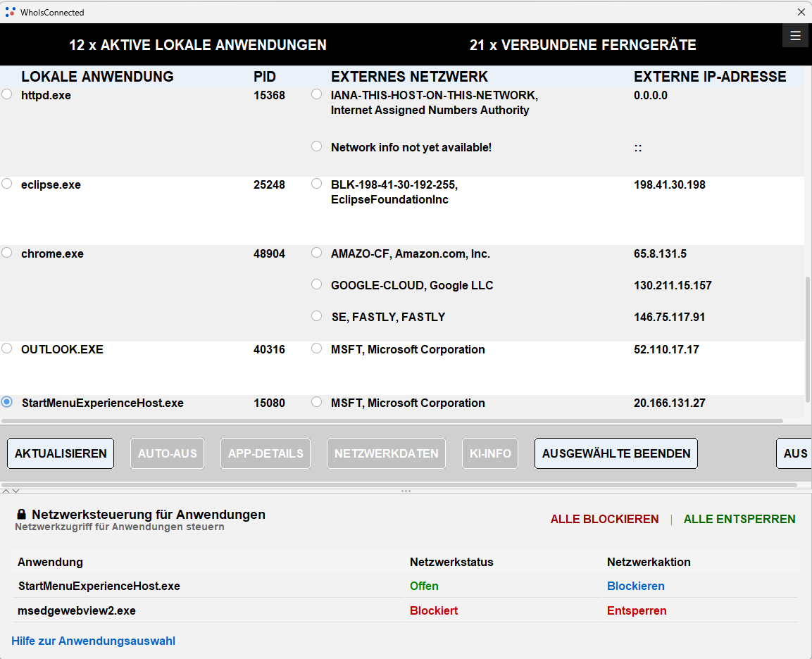Select the EclipseFoundationInc network radio button
Viewport: 812px width, 659px height.
pyautogui.click(x=316, y=184)
